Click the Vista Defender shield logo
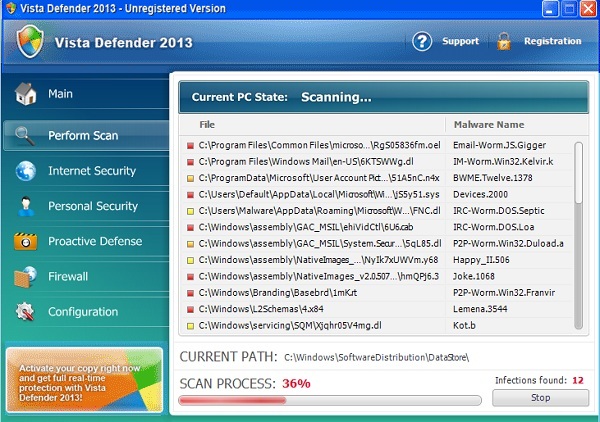The height and width of the screenshot is (422, 600). pos(30,41)
